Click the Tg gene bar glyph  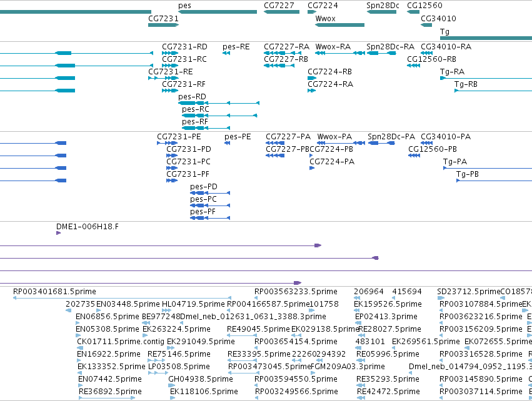pyautogui.click(x=486, y=38)
